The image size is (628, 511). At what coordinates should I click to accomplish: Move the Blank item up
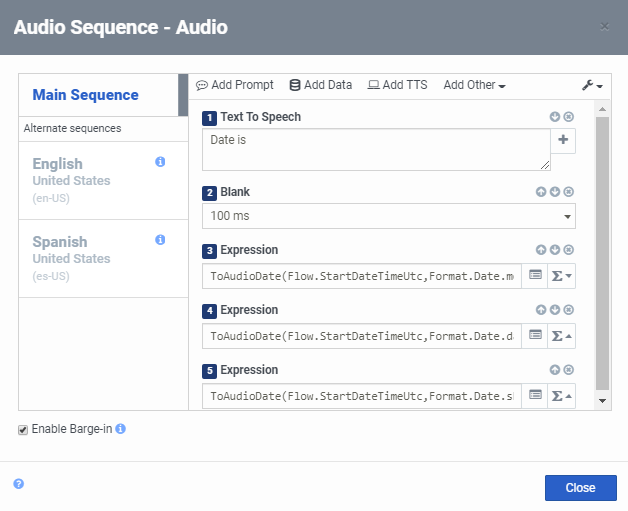click(541, 192)
